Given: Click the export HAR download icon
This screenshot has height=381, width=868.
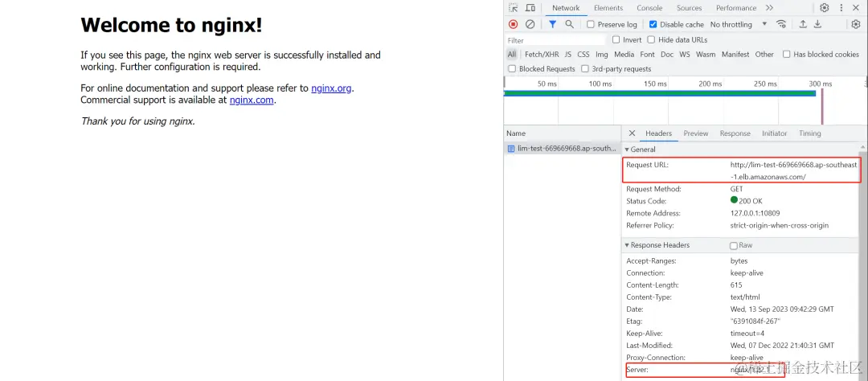Looking at the screenshot, I should pyautogui.click(x=817, y=24).
